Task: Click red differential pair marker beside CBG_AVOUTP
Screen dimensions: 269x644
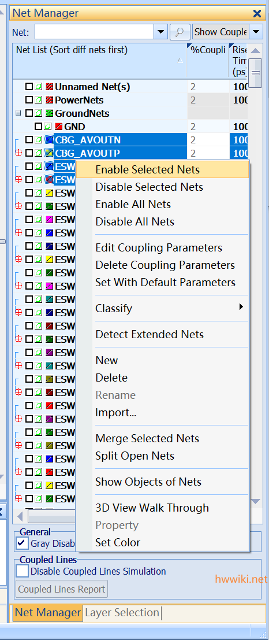Action: (18, 153)
